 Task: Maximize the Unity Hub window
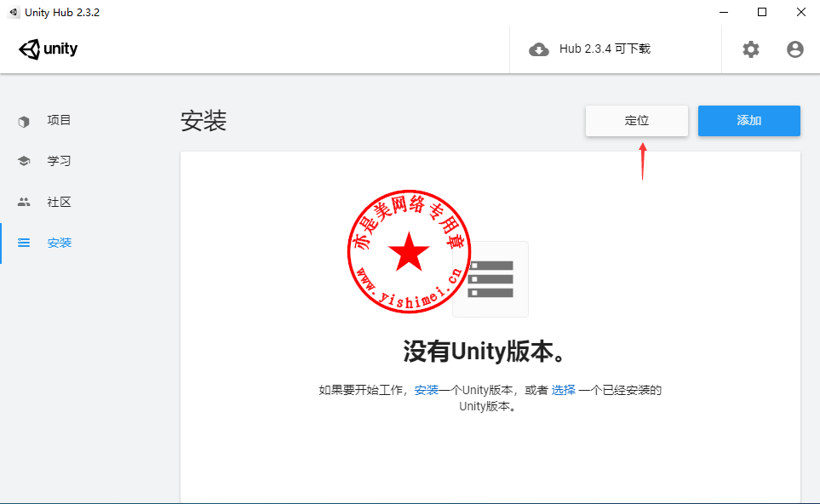coord(762,12)
